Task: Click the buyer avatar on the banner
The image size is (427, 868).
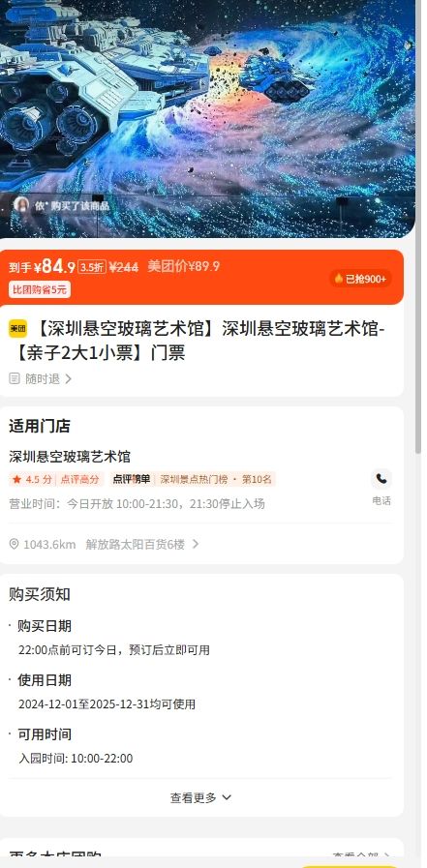Action: coord(21,205)
